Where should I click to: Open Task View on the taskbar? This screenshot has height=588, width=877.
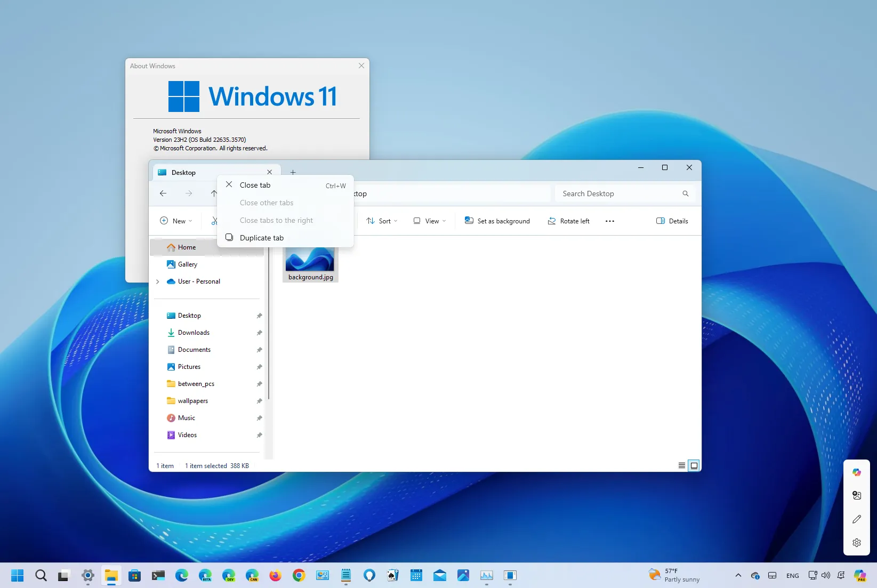[x=64, y=575]
